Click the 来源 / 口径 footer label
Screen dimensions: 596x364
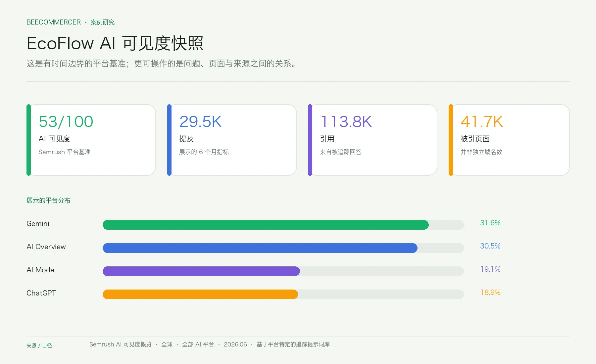coord(39,346)
